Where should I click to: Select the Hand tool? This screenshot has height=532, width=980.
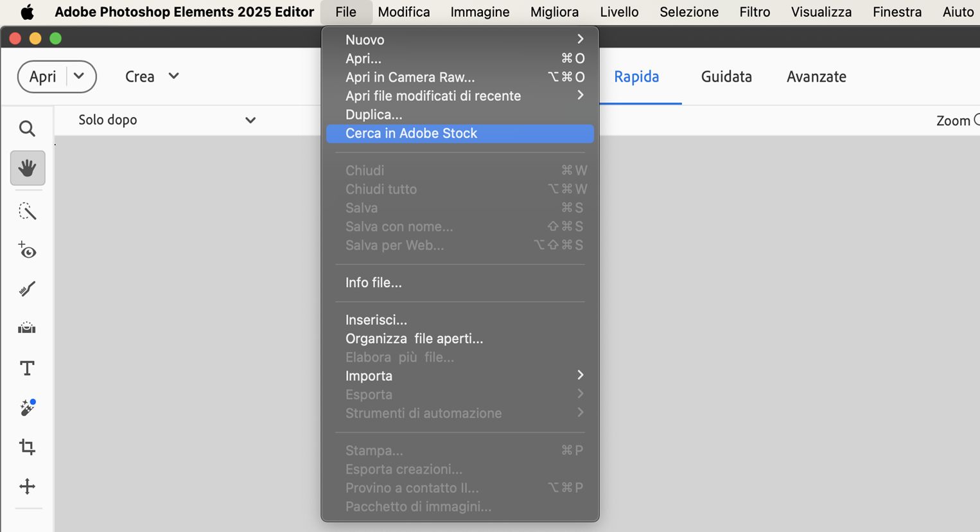coord(27,168)
